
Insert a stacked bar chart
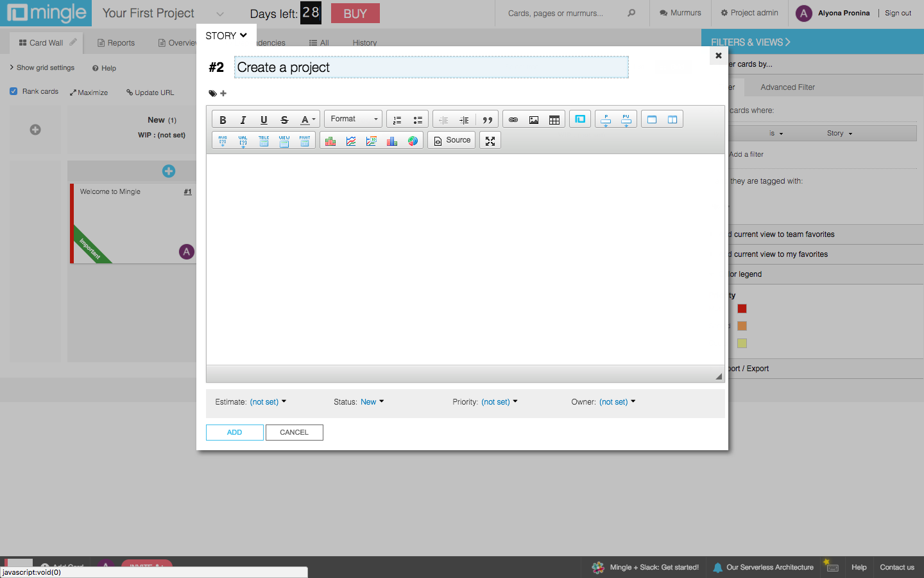(330, 141)
